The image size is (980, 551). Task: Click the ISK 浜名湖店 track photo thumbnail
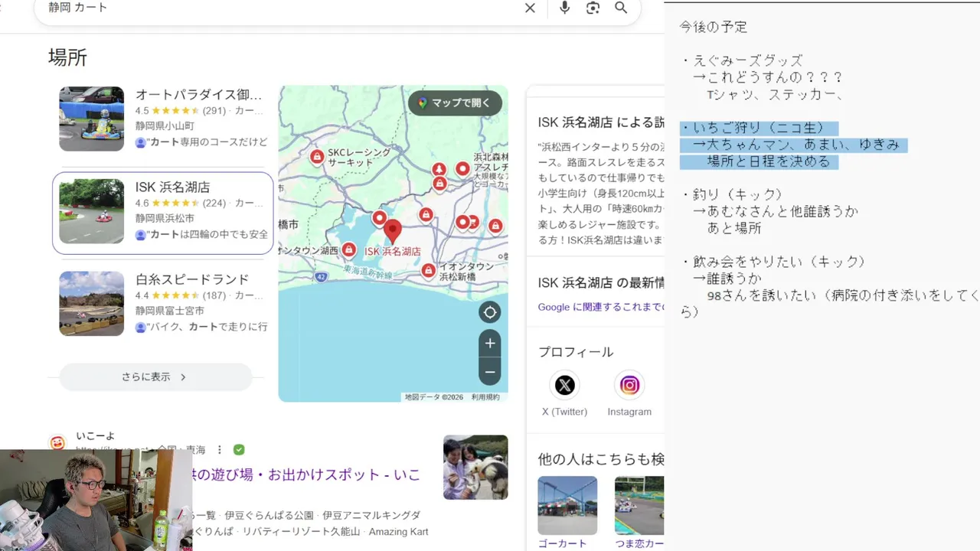point(92,211)
